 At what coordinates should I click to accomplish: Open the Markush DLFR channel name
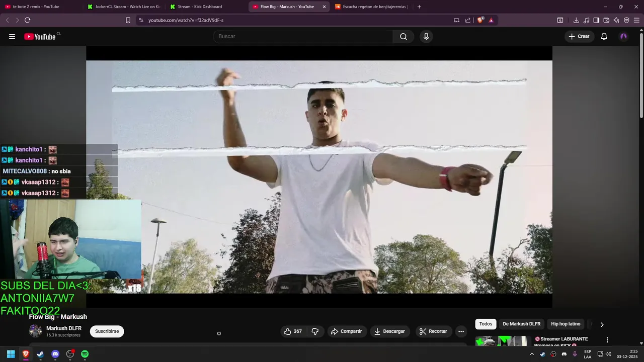[x=64, y=328]
